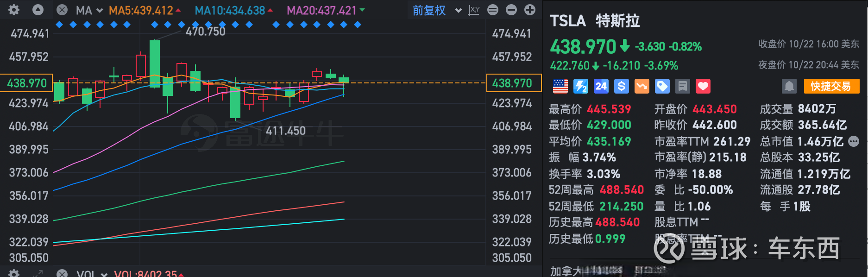Click the orange downward trend icon

coord(642,86)
